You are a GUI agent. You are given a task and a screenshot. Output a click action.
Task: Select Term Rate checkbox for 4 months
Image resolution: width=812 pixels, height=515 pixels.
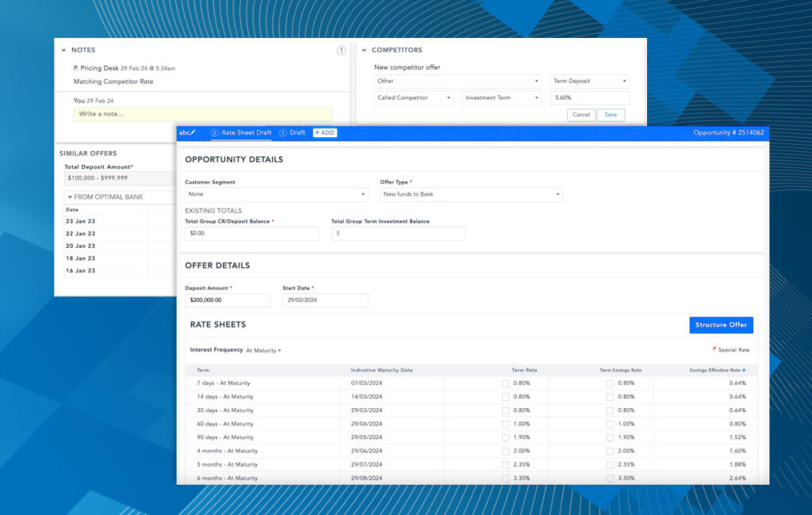pos(505,451)
